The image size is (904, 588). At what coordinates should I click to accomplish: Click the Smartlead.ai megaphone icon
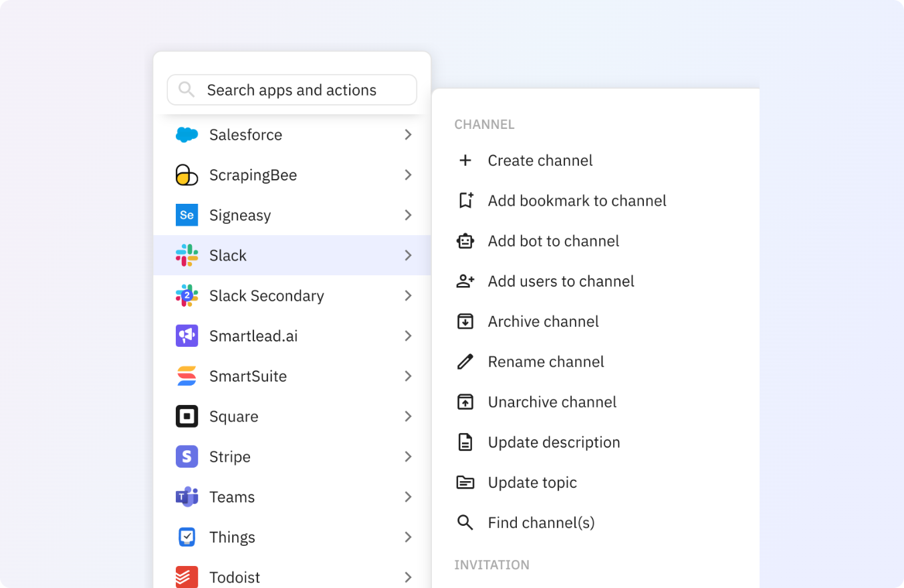coord(187,336)
